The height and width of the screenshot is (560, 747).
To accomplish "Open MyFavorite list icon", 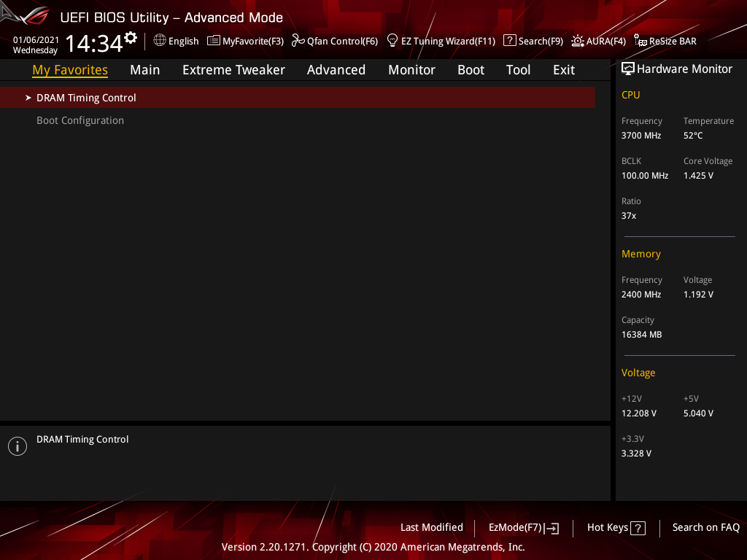I will coord(214,41).
